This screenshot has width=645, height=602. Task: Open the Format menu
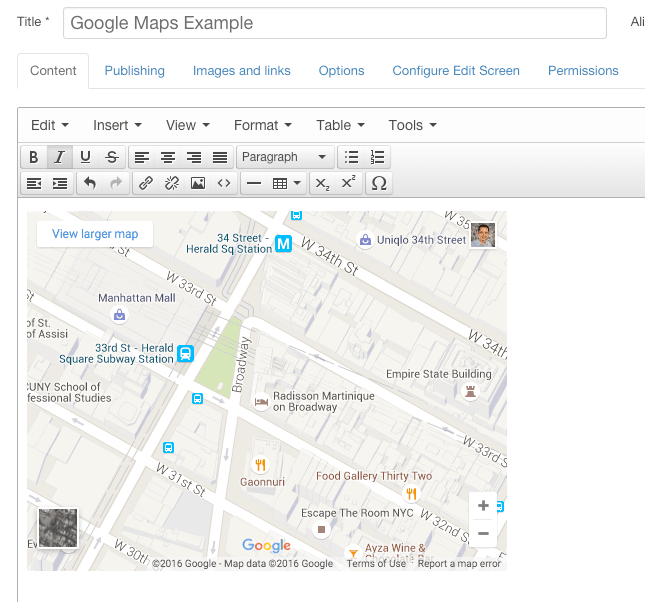(262, 125)
